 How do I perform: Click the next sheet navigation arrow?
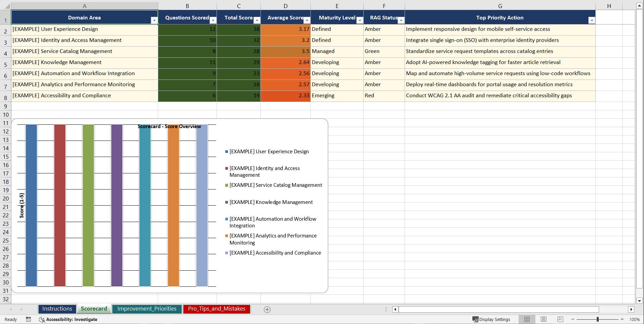(x=21, y=309)
